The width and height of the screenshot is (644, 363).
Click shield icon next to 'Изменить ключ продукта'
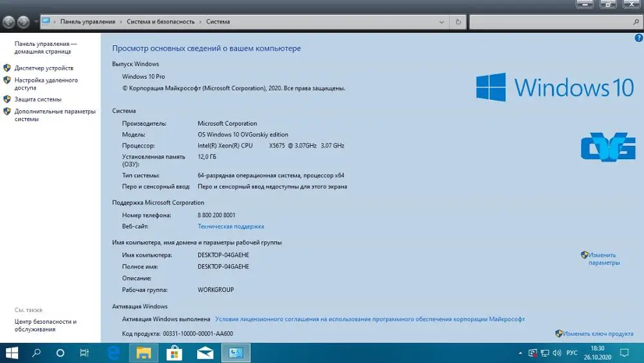pyautogui.click(x=558, y=333)
